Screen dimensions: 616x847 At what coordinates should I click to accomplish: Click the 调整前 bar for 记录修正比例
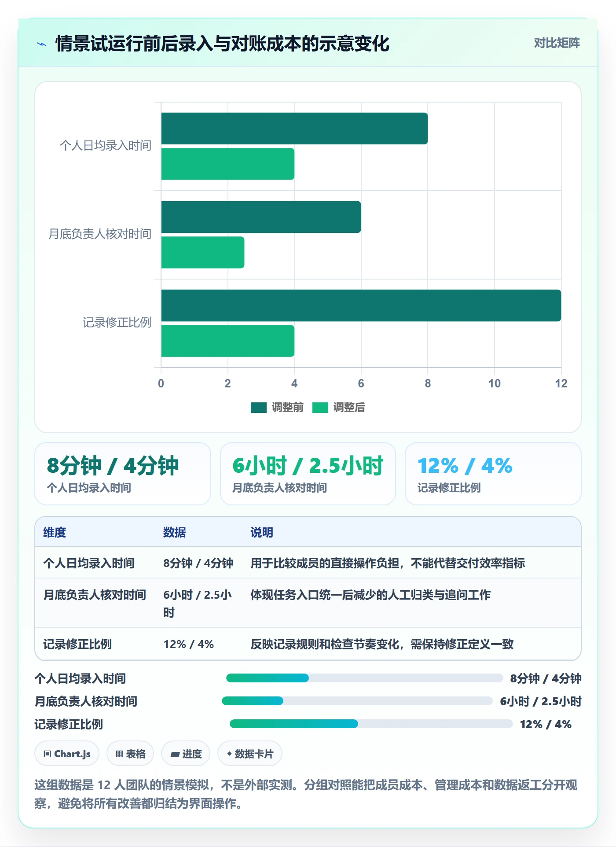(x=361, y=306)
